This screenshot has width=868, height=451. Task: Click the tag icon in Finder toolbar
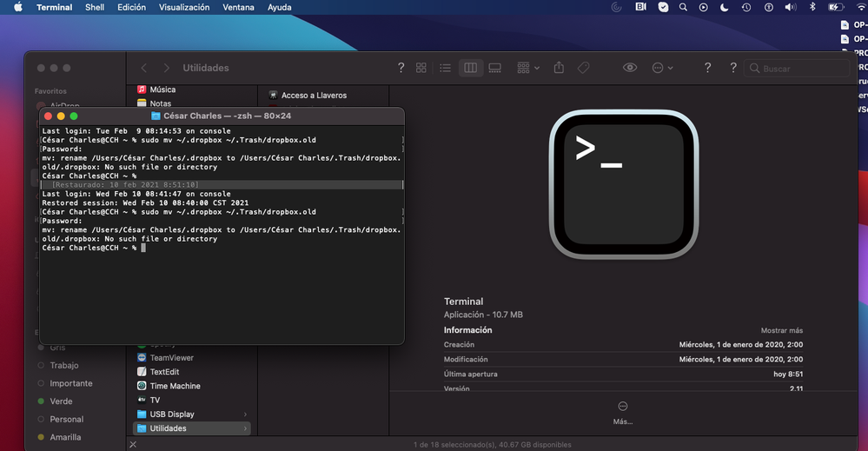pos(584,68)
